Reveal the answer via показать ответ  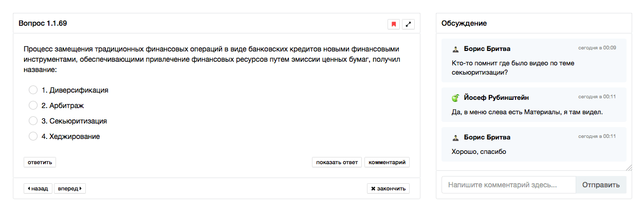click(337, 163)
